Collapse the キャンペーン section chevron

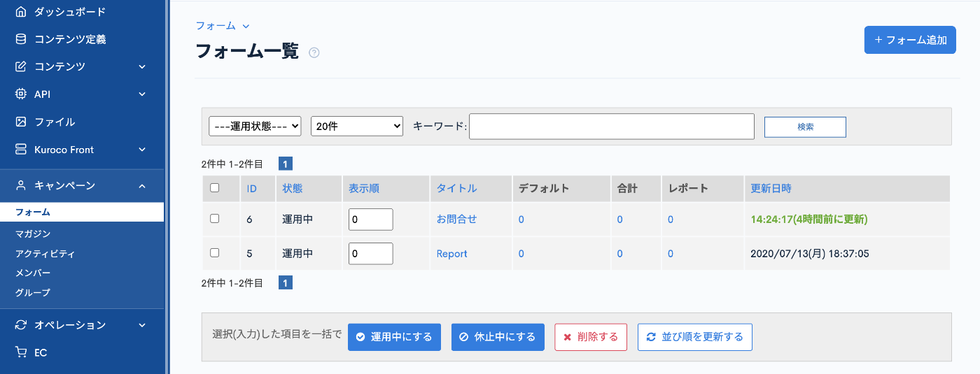pyautogui.click(x=142, y=185)
